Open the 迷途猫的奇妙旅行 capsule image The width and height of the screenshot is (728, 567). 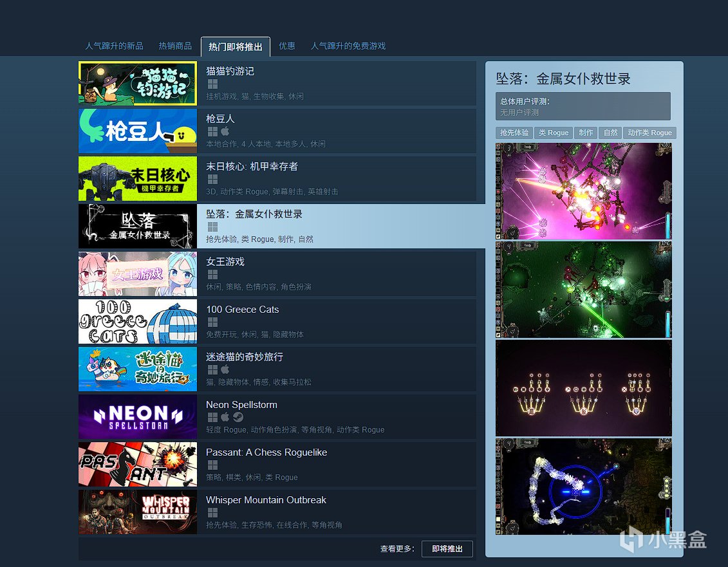click(x=138, y=369)
